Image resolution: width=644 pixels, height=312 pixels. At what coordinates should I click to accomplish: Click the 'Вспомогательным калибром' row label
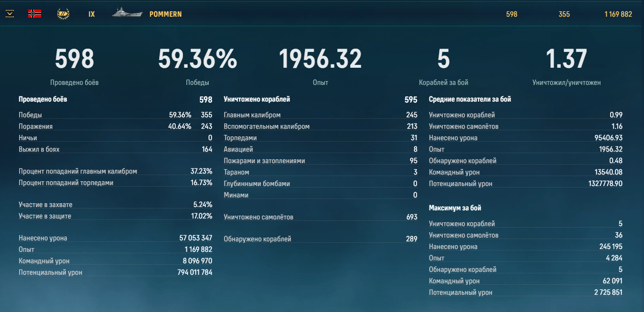tap(266, 126)
